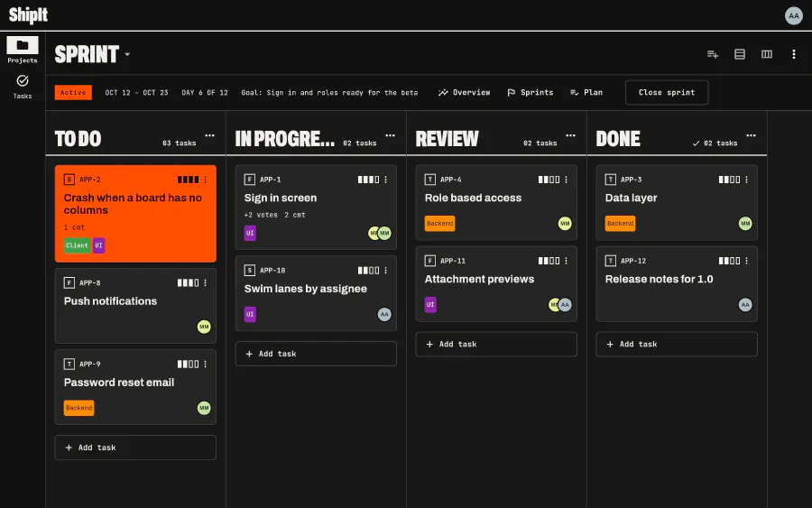Open Release notes for 1.0 card title

coord(659,279)
